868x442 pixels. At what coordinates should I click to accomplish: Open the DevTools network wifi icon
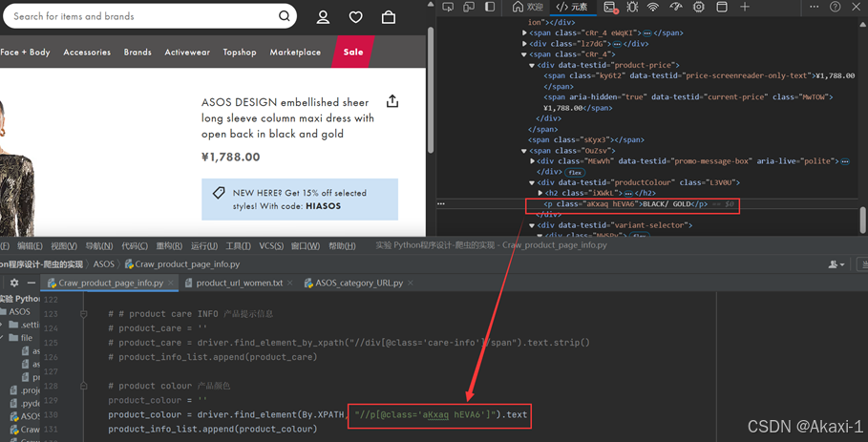pos(654,7)
